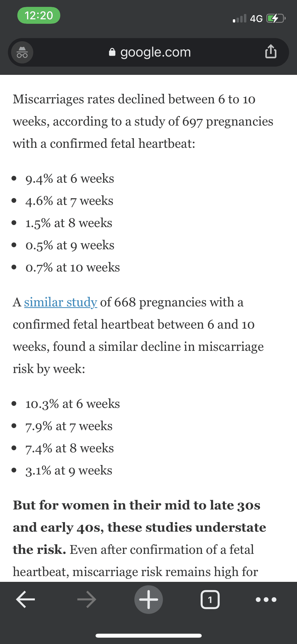Viewport: 297px width, 644px height.
Task: Tap the "0.7% at 10 weeks" bullet
Action: point(73,268)
